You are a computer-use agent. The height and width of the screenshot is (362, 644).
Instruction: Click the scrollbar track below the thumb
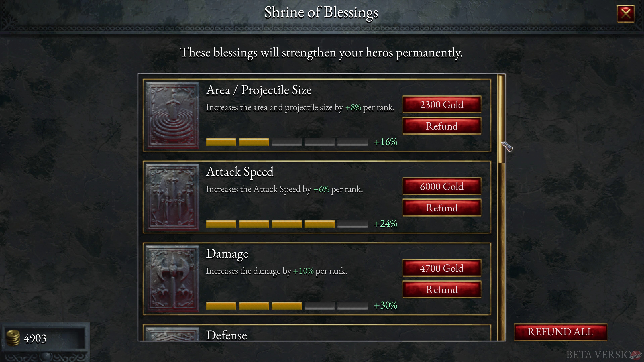(501, 250)
